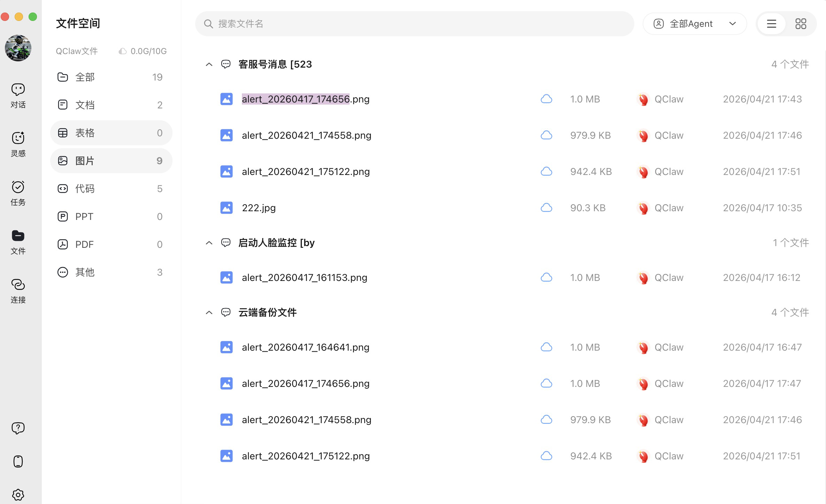Screen dimensions: 826x504
Task: Open the mobile phone icon in sidebar
Action: coord(18,461)
